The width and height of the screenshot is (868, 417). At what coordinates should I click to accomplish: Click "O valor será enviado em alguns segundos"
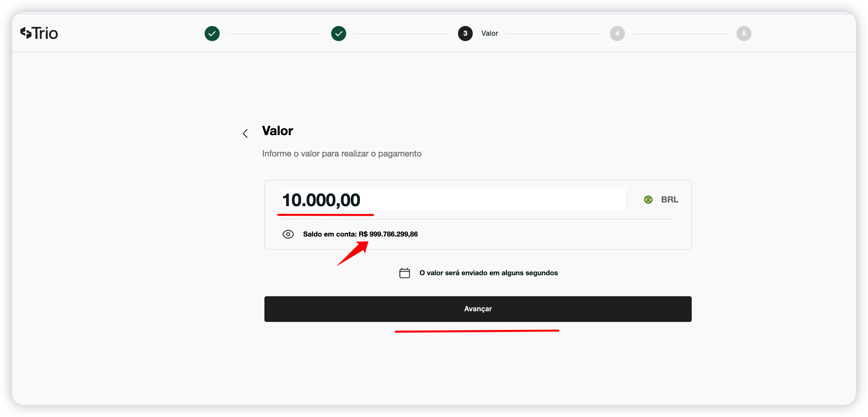(488, 273)
